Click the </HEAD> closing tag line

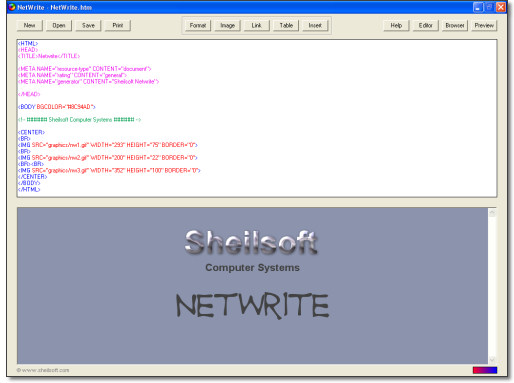[29, 94]
